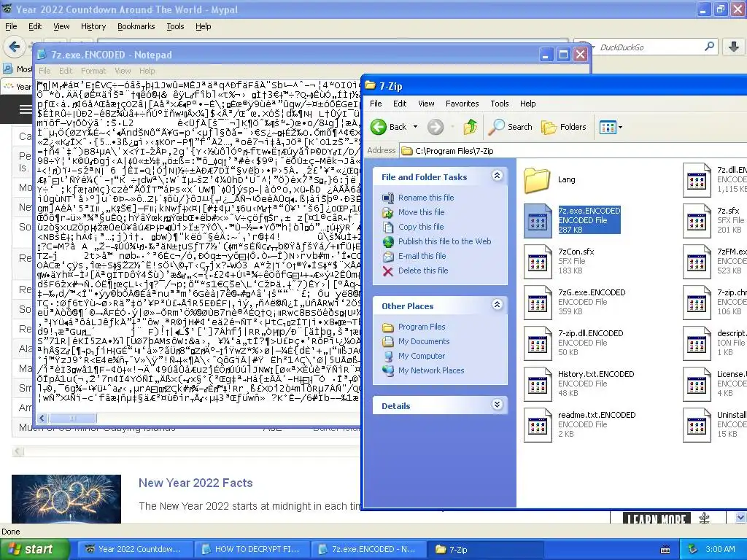Viewport: 747px width, 560px height.
Task: Select the 7zFM.exe.ENCODED file icon
Action: (x=697, y=262)
